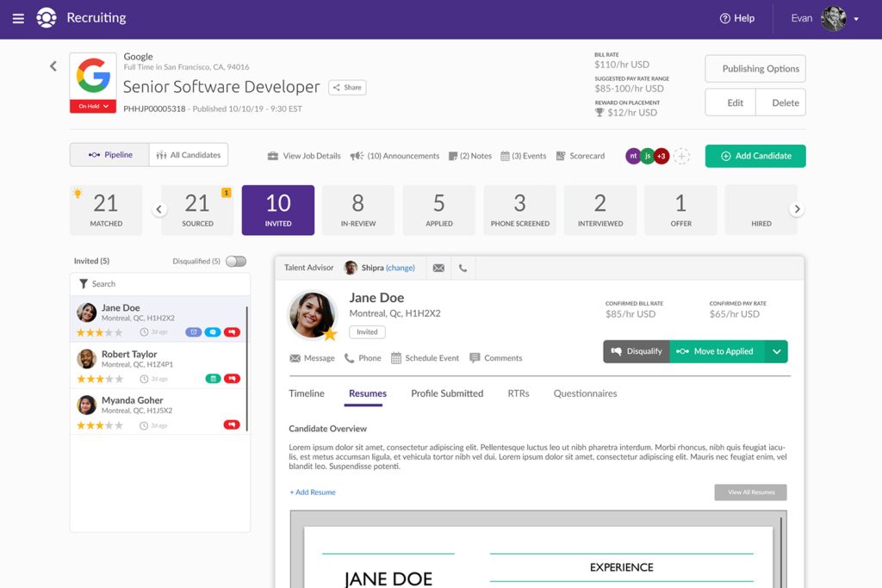Switch to All Candidates view
Image resolution: width=882 pixels, height=588 pixels.
coord(189,155)
